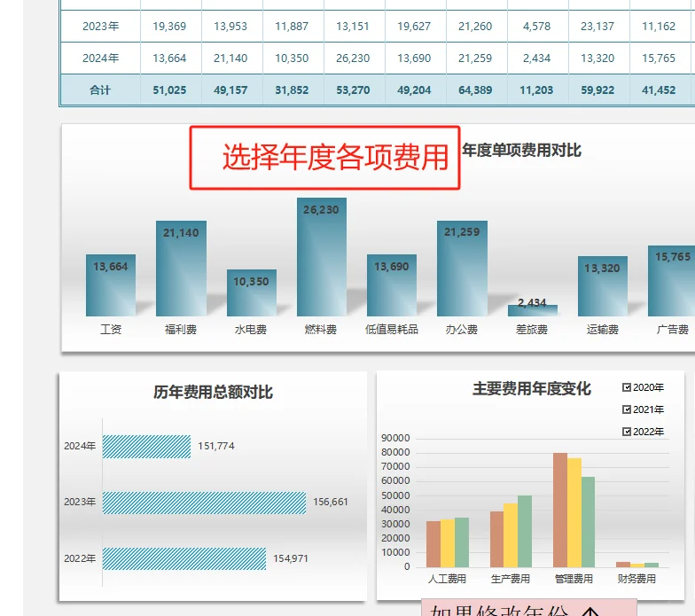The height and width of the screenshot is (616, 695).
Task: Select the 2023年 row header cell
Action: click(x=101, y=27)
